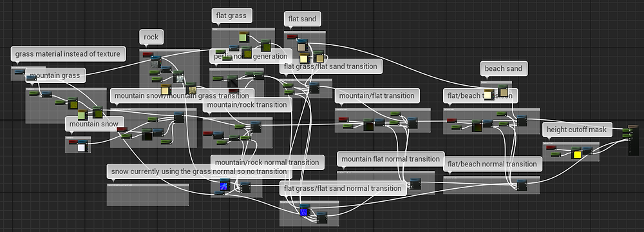Image resolution: width=644 pixels, height=232 pixels.
Task: Select the 'mountain flat normal transition' comment
Action: [x=391, y=159]
